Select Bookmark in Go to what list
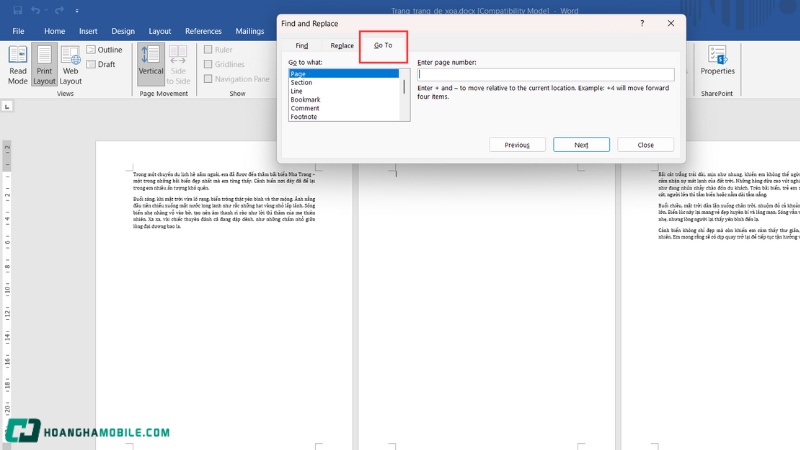The width and height of the screenshot is (800, 450). (x=305, y=100)
